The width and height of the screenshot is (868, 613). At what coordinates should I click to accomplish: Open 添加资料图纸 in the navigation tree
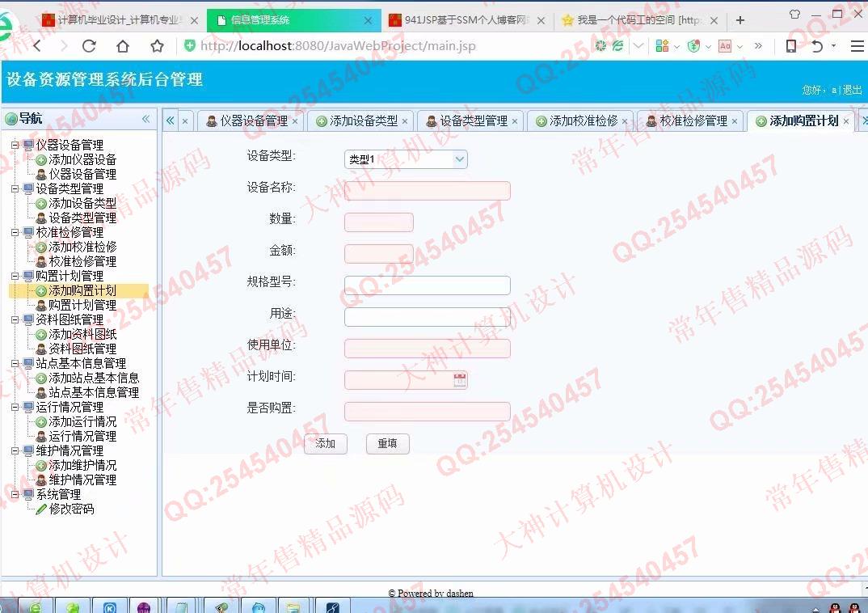pos(82,335)
